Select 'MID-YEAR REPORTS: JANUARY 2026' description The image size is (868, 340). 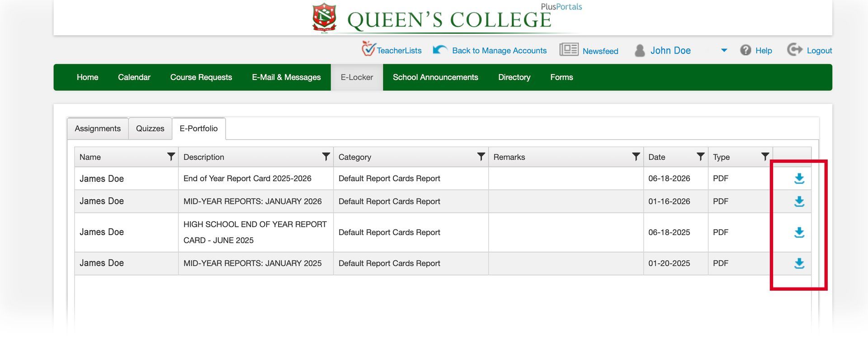click(252, 201)
